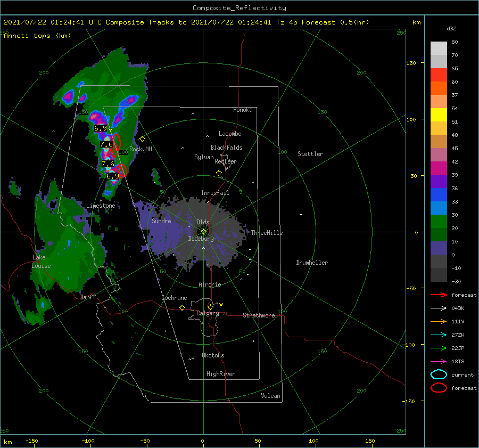Pick the slate 10–0 dBZ legend swatch

click(439, 248)
